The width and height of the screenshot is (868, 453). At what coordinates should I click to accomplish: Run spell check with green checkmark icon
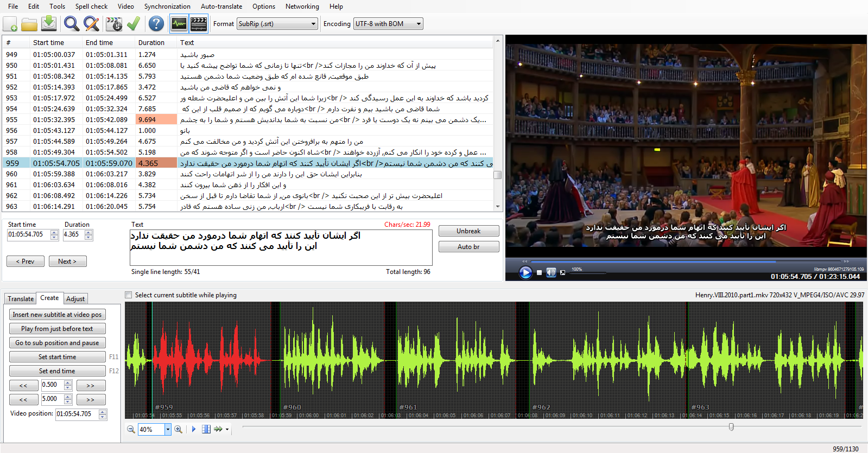pos(134,24)
